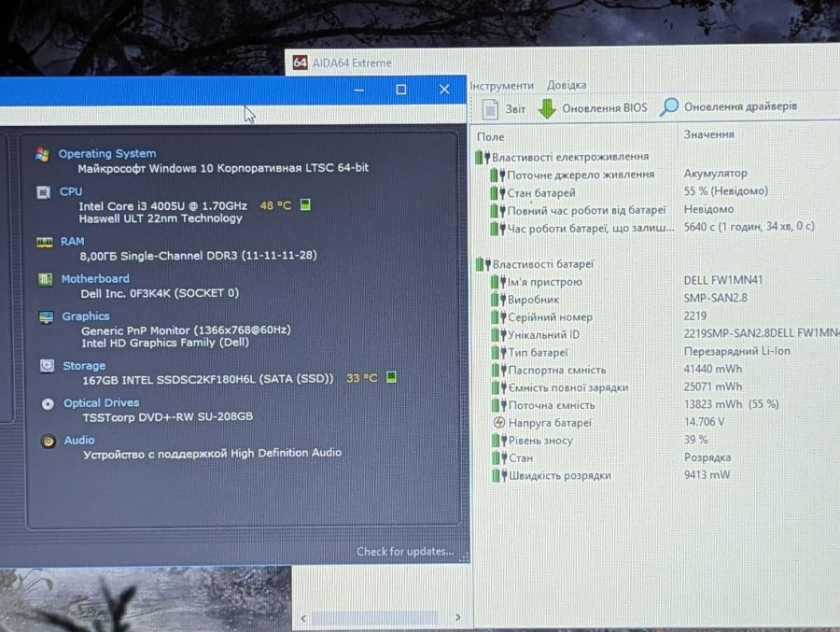
Task: Open the Інструменти menu in AIDA64
Action: coord(502,86)
